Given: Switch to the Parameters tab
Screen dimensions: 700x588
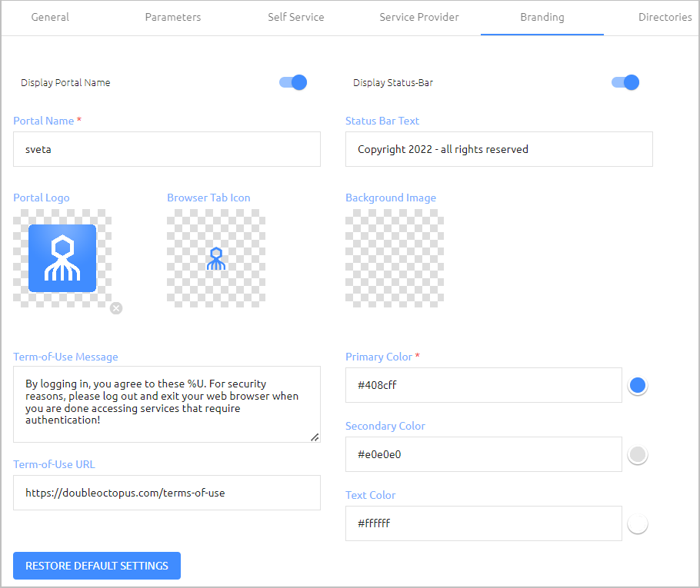Looking at the screenshot, I should click(x=173, y=18).
